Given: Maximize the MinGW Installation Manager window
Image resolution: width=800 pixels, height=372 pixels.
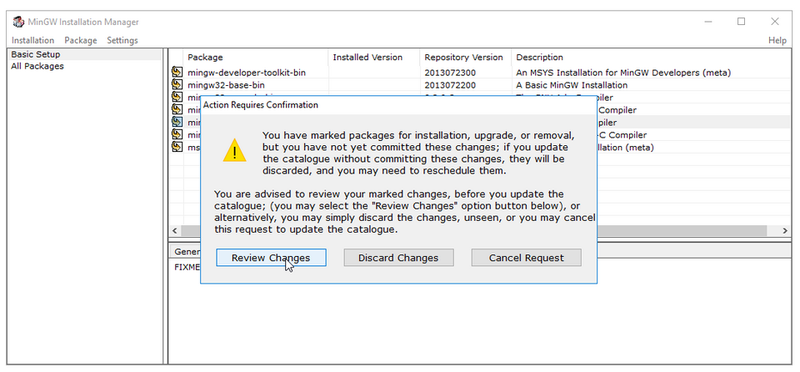Looking at the screenshot, I should tap(741, 21).
